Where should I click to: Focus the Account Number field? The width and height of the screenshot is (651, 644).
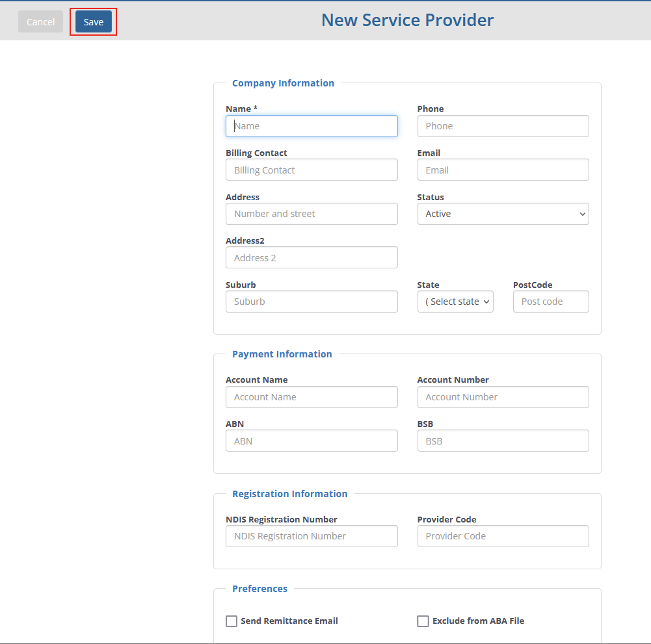click(x=503, y=397)
